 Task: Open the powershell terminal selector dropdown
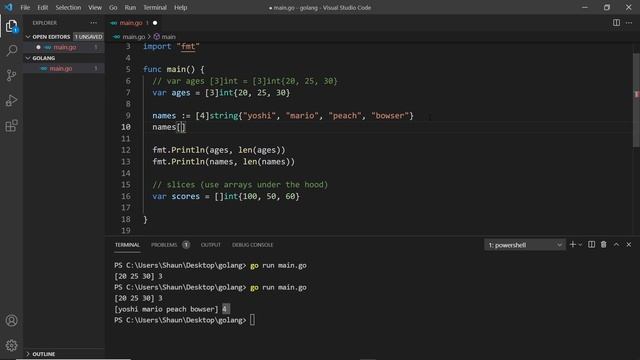(525, 245)
